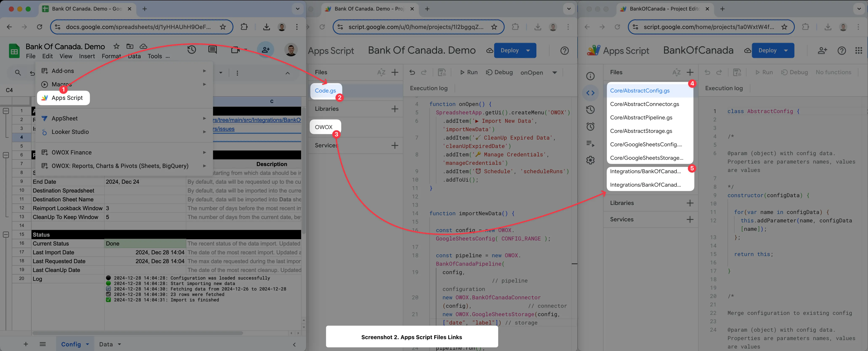This screenshot has width=868, height=351.
Task: Open OWOX: Reports, Charts & Pivots submenu
Action: point(124,166)
